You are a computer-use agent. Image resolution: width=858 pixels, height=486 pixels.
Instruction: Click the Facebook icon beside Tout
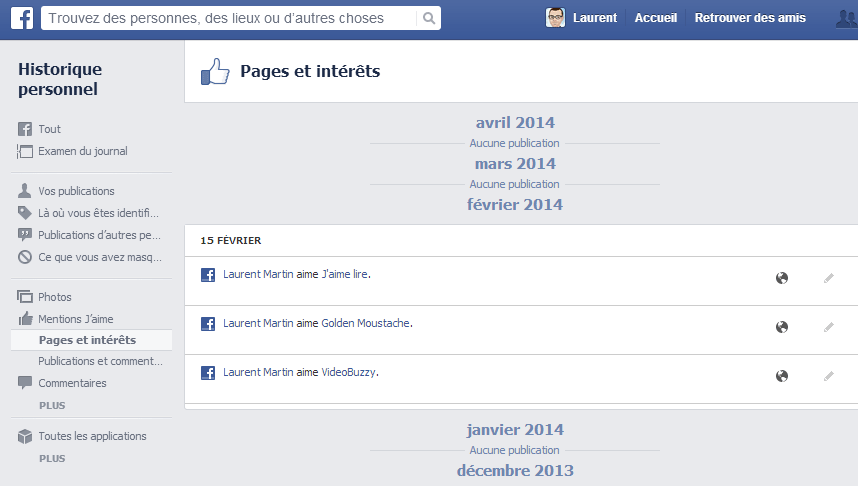pos(25,129)
